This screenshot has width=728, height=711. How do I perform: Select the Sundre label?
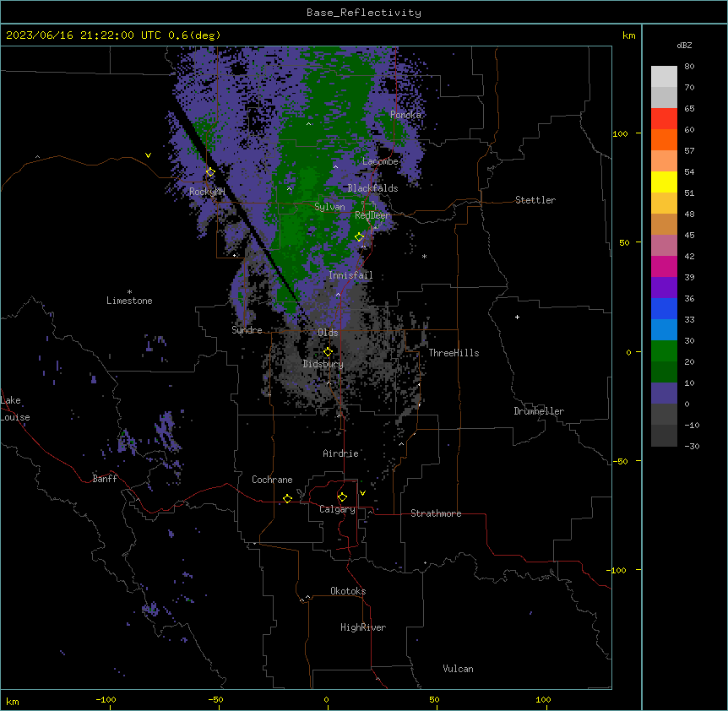(x=247, y=330)
